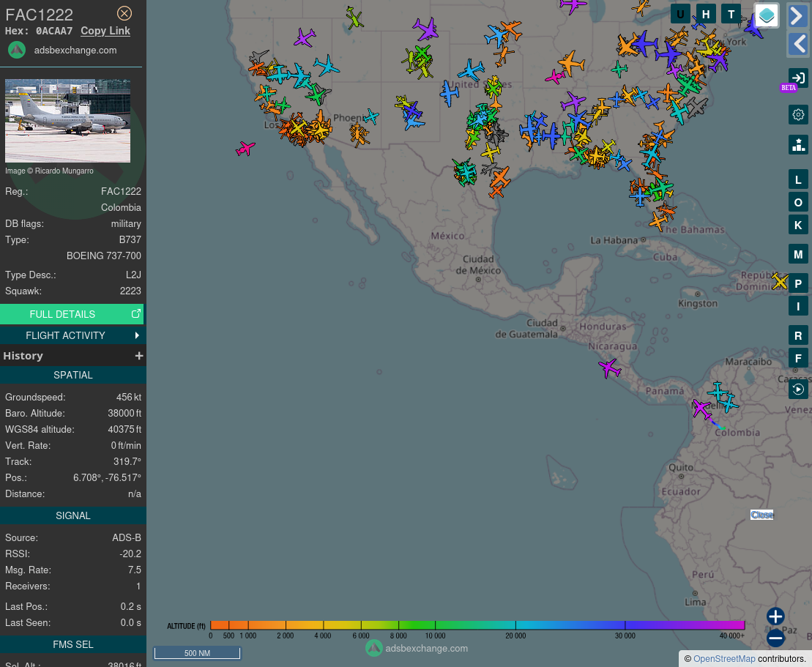This screenshot has width=812, height=667.
Task: Toggle the I isolate button
Action: click(x=798, y=306)
